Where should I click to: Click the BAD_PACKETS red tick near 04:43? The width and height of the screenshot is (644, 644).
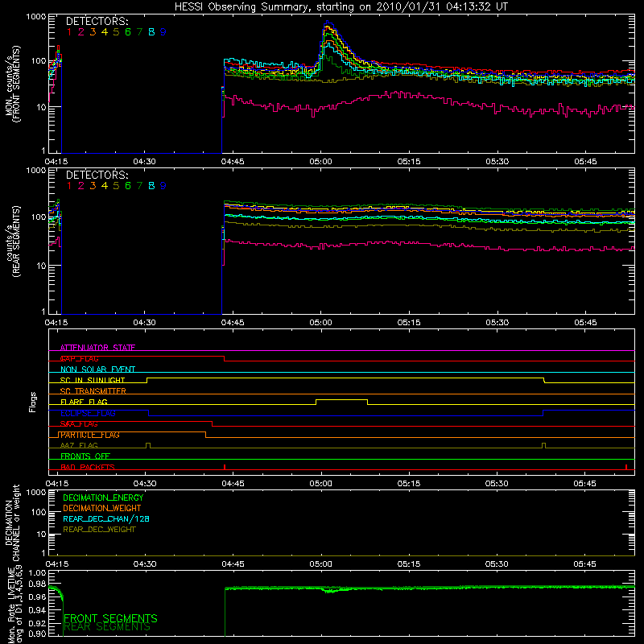[225, 467]
